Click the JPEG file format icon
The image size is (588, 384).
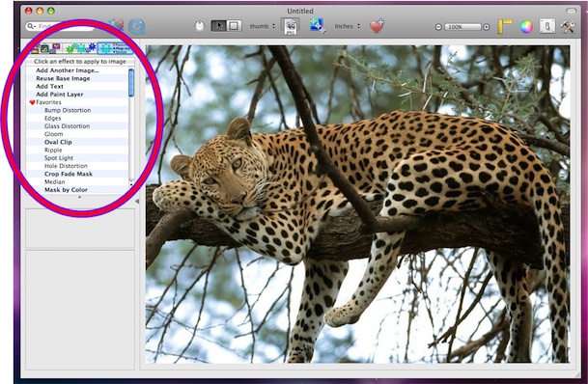(291, 27)
